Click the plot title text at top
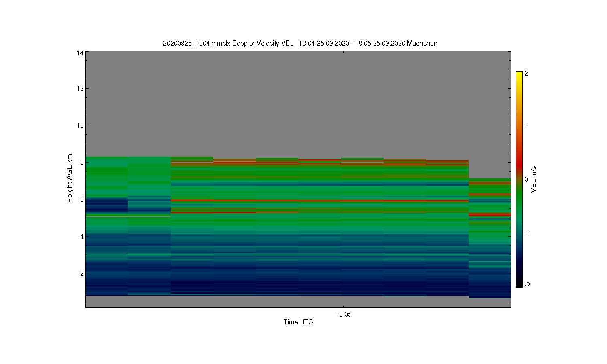The height and width of the screenshot is (364, 607). click(x=300, y=43)
